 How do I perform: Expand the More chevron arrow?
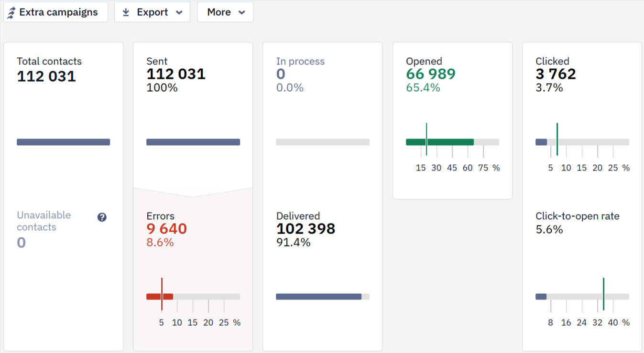[242, 12]
